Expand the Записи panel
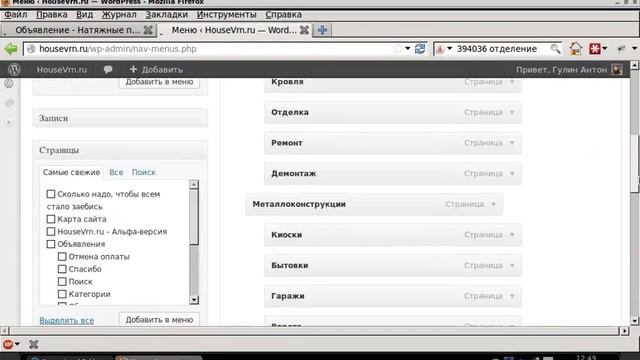Viewport: 640px width, 360px height. [120, 118]
